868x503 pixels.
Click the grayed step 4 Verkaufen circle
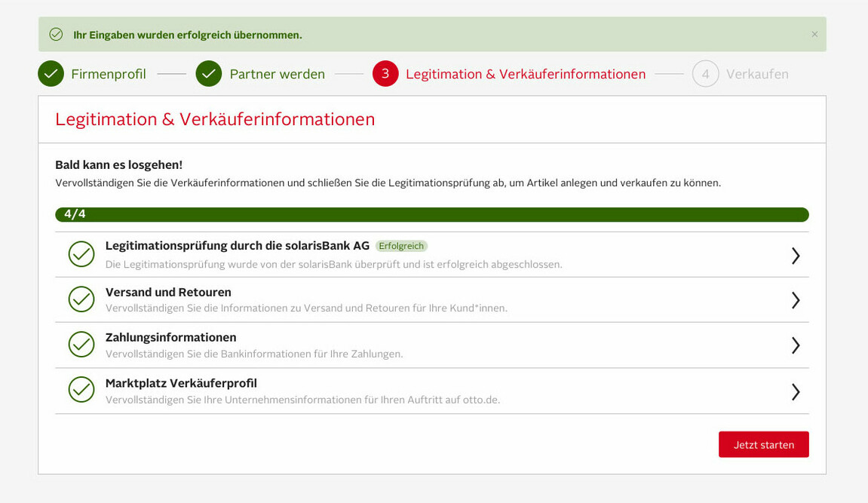(704, 74)
